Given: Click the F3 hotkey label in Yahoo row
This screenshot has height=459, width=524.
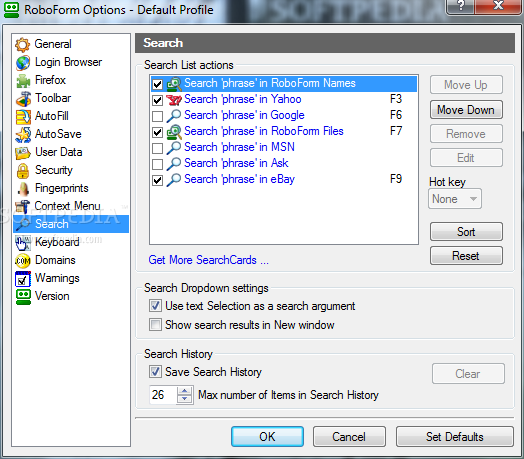Looking at the screenshot, I should [396, 99].
